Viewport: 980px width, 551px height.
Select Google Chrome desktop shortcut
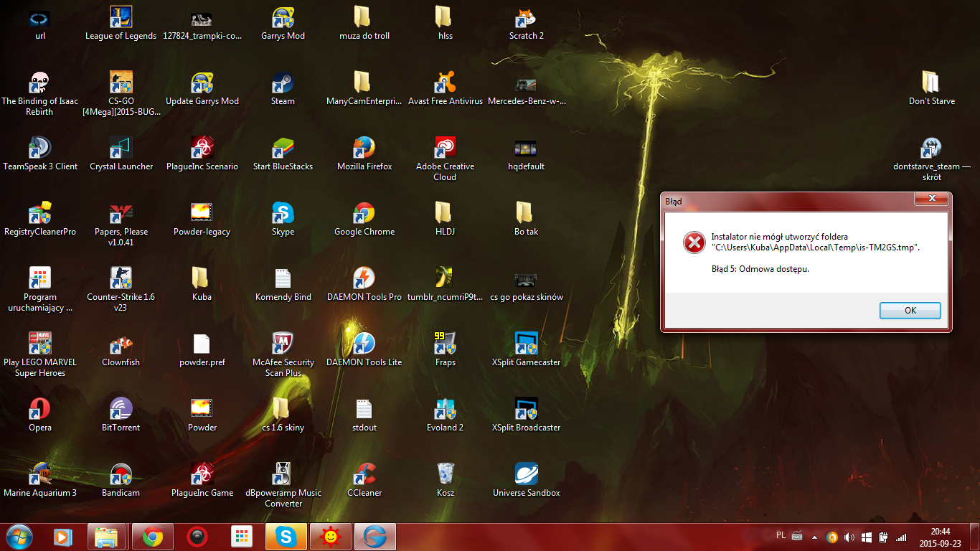[364, 219]
